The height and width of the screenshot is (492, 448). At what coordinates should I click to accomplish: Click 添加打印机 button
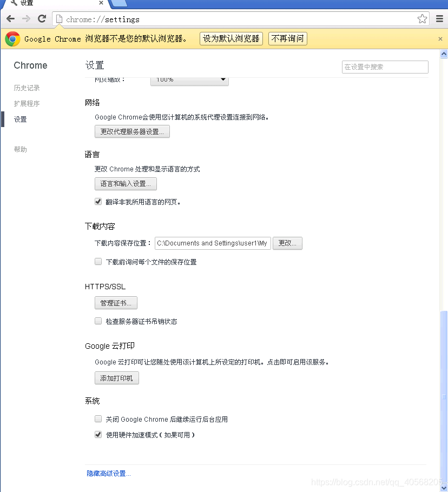coord(116,378)
